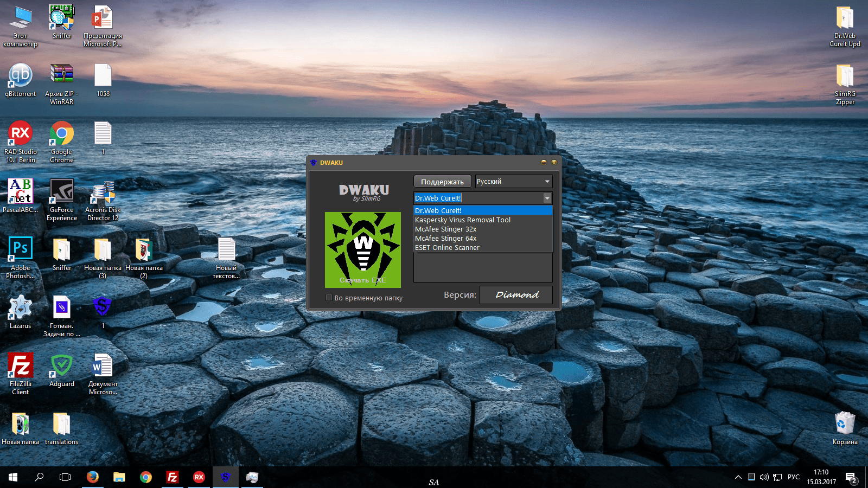Image resolution: width=868 pixels, height=488 pixels.
Task: Open the Корзина recycle bin
Action: click(845, 428)
